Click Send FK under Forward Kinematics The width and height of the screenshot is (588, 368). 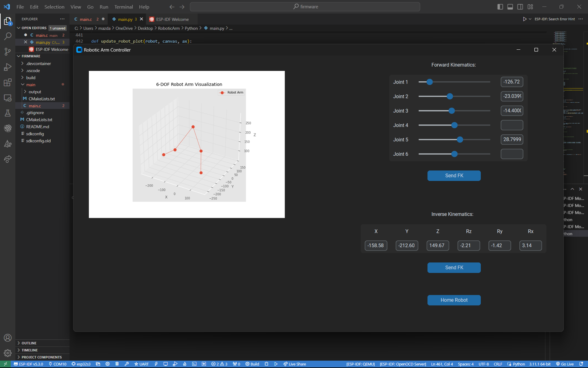pos(454,176)
